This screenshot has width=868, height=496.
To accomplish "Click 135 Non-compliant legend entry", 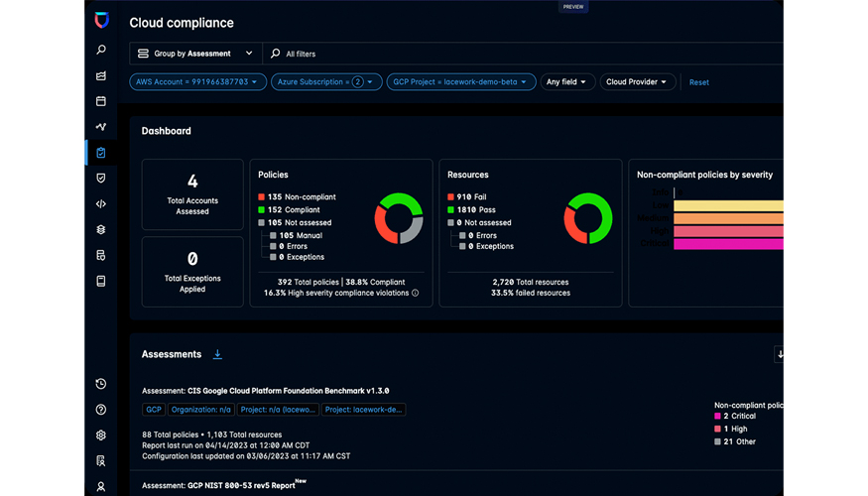I will [297, 197].
